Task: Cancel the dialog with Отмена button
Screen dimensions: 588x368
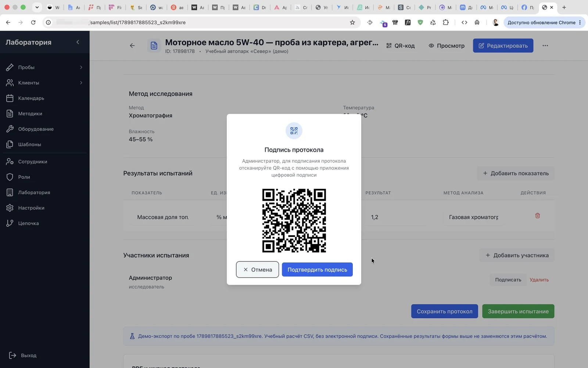Action: [257, 269]
